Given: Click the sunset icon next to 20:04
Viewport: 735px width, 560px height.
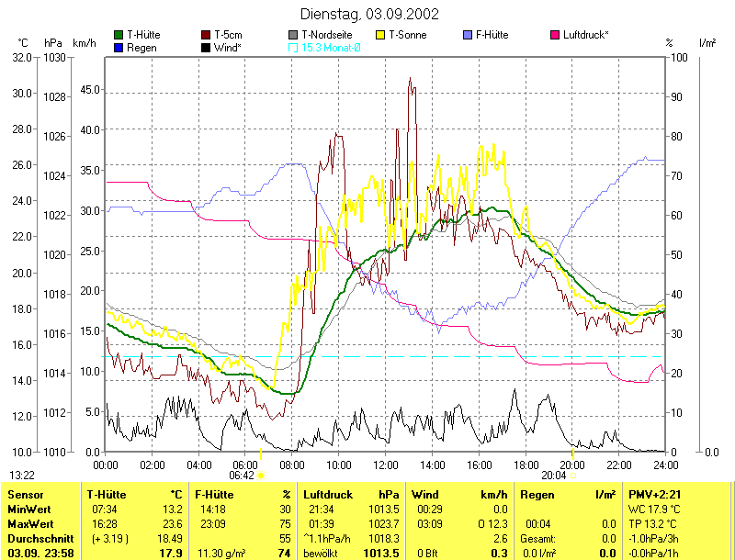Looking at the screenshot, I should [x=572, y=476].
